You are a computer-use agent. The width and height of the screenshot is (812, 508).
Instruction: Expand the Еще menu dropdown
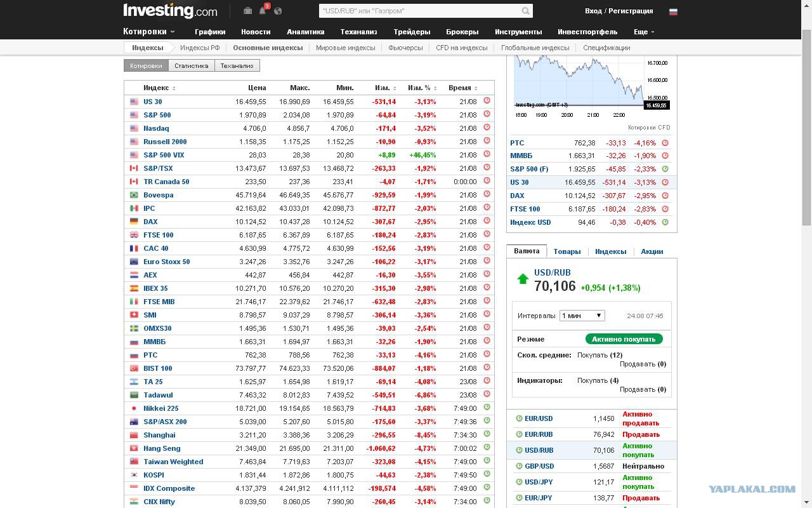[x=644, y=32]
